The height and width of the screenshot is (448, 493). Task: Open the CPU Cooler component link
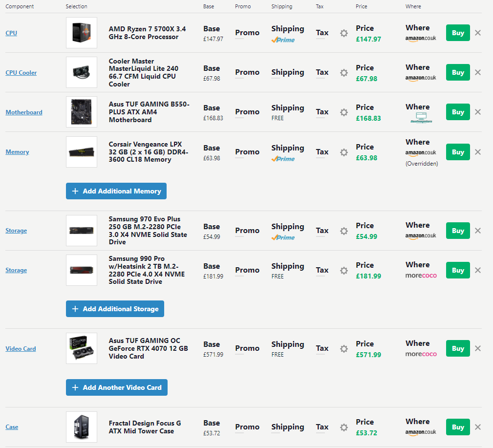pos(21,73)
